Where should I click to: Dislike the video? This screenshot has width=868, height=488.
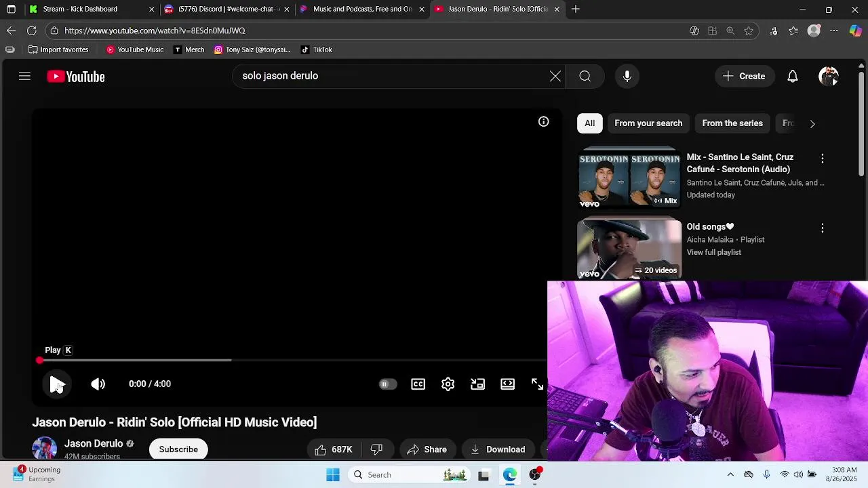(x=377, y=449)
